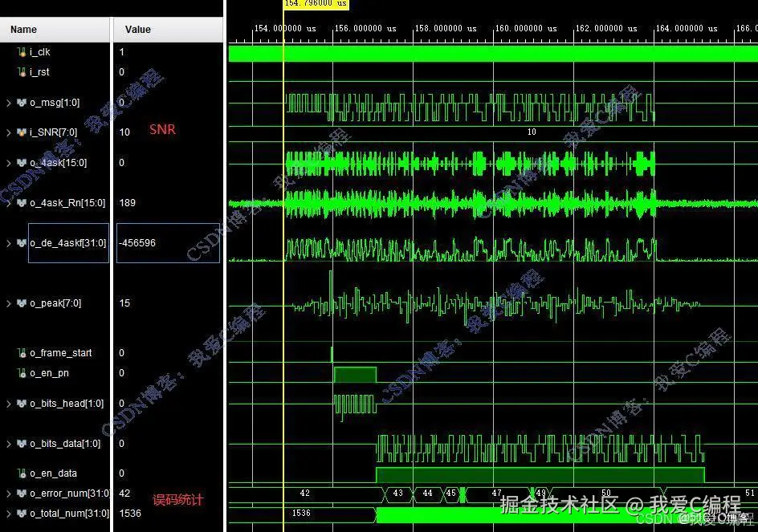This screenshot has width=758, height=532.
Task: Select the o_4ask[15:0] signal name
Action: pyautogui.click(x=59, y=163)
